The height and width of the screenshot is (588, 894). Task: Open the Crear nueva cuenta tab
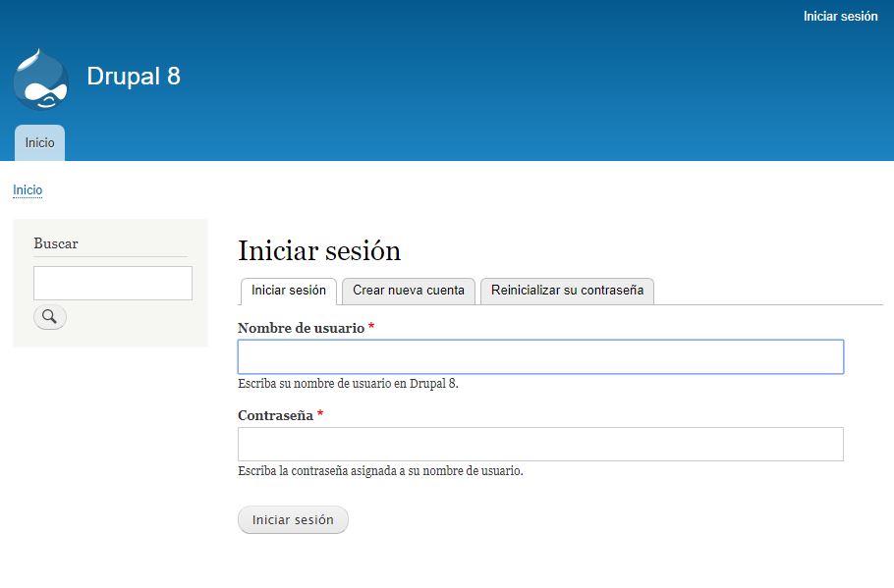pyautogui.click(x=409, y=291)
